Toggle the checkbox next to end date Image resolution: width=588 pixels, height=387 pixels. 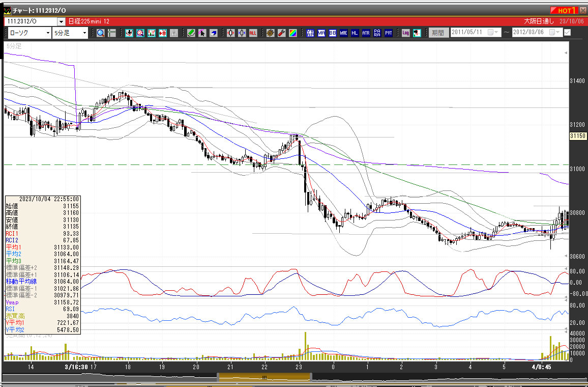pos(567,33)
